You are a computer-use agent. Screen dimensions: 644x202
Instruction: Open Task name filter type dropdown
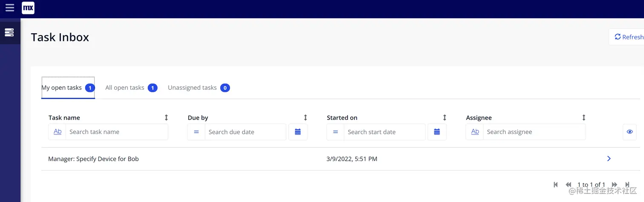tap(57, 132)
